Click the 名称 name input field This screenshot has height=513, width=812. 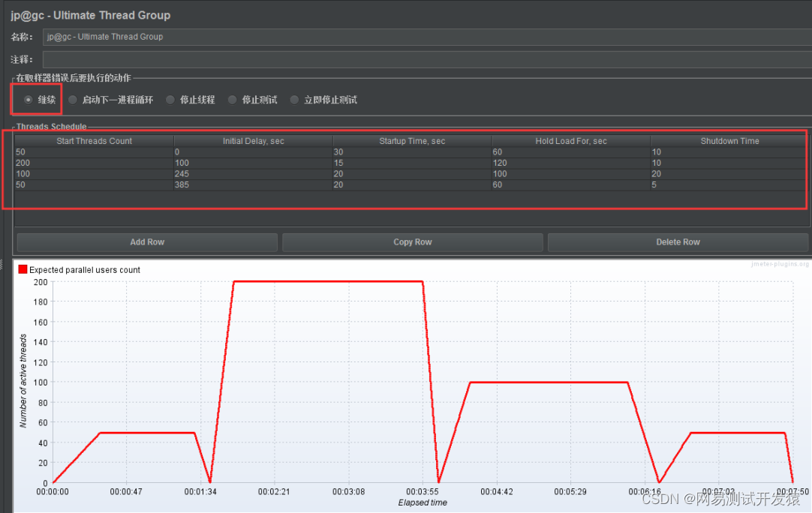(x=427, y=37)
